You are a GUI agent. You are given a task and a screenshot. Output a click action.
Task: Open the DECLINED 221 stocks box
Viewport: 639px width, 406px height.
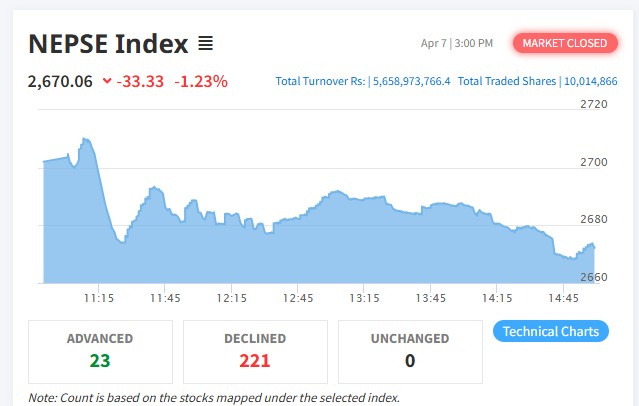pos(255,352)
